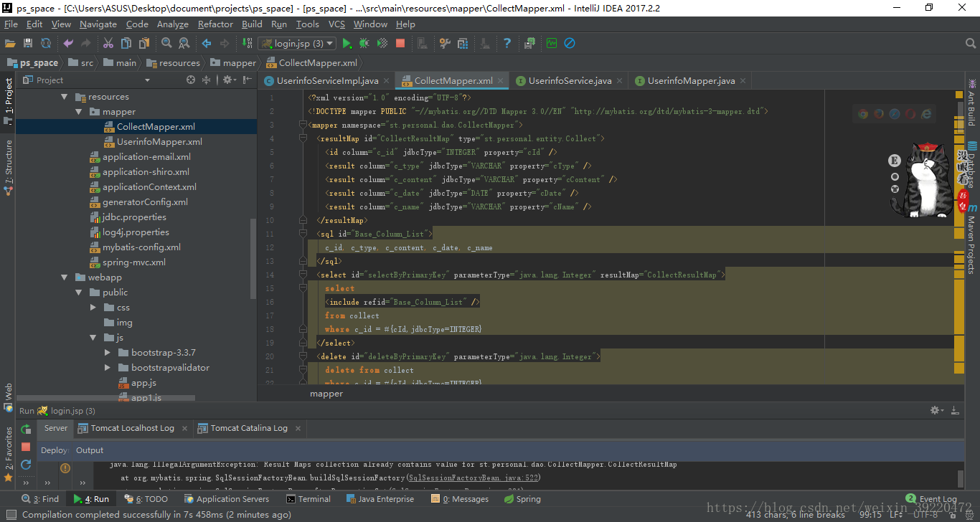
Task: Click the Copy icon in toolbar
Action: point(126,43)
